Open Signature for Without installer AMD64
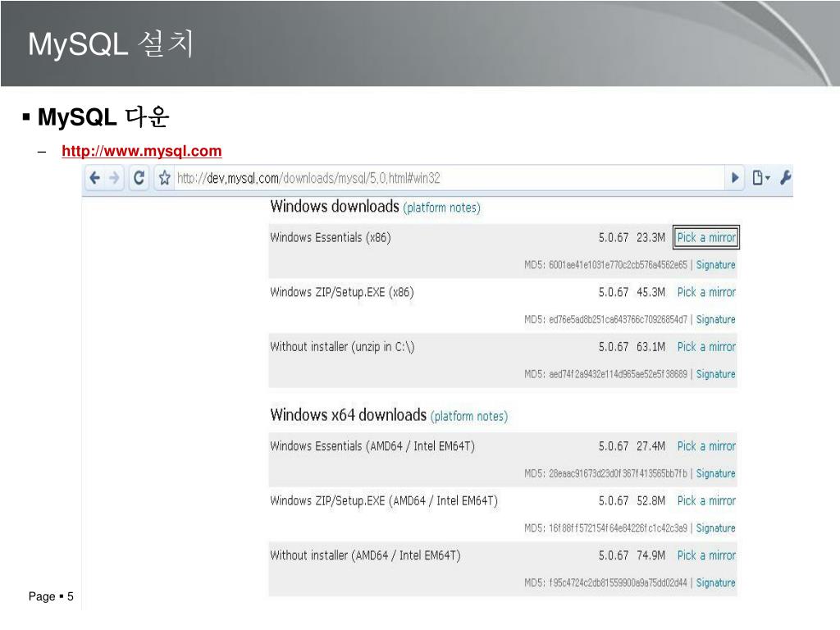 pos(715,583)
